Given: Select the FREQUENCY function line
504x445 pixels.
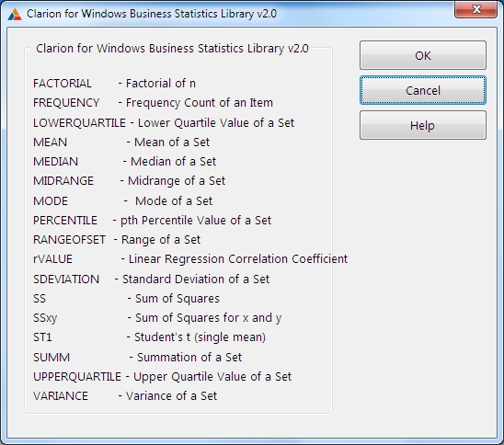Looking at the screenshot, I should click(x=153, y=103).
